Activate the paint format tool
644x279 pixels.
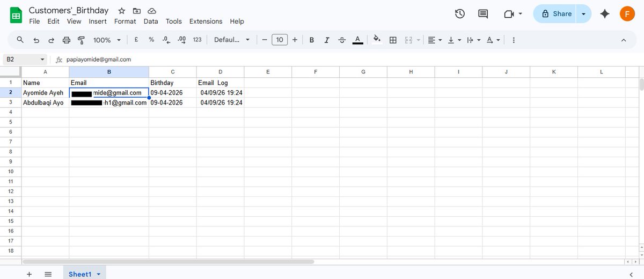pyautogui.click(x=82, y=40)
